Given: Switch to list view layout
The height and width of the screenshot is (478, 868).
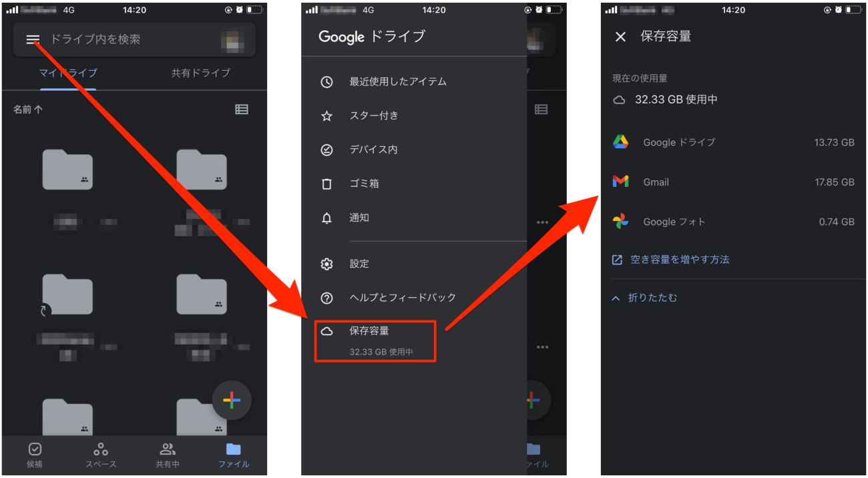Looking at the screenshot, I should (242, 109).
